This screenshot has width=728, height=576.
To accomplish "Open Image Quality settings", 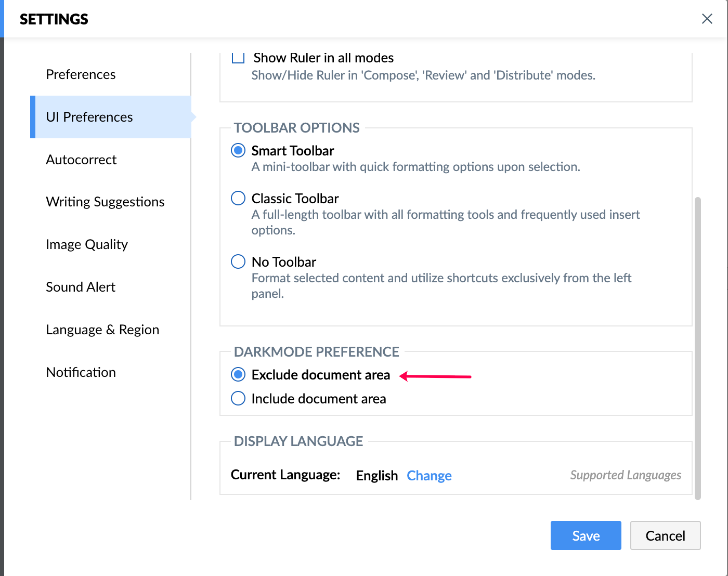I will pos(87,244).
